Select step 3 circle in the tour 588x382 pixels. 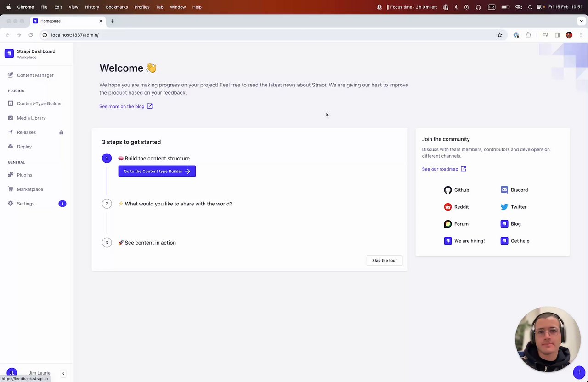[x=107, y=243]
